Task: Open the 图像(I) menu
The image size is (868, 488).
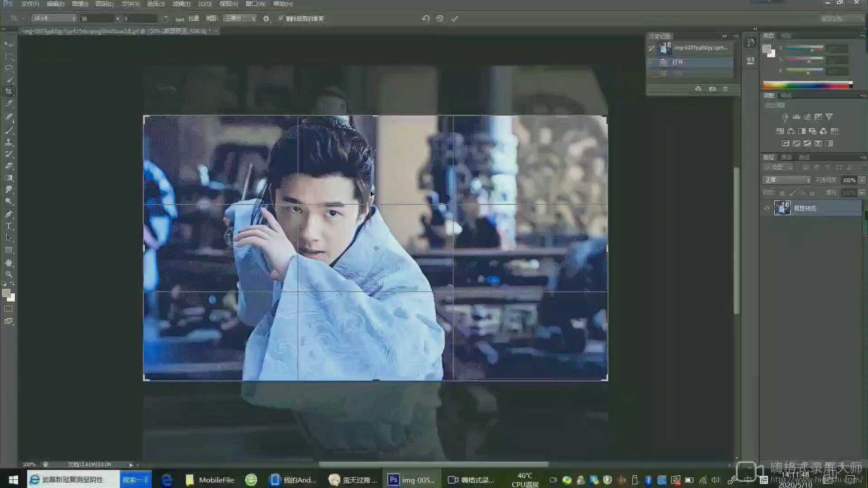Action: click(80, 4)
